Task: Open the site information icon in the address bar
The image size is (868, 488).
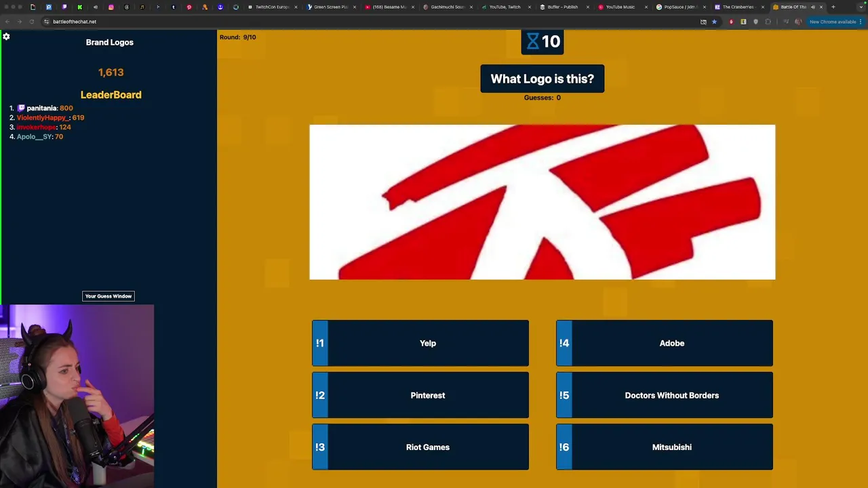Action: point(46,22)
